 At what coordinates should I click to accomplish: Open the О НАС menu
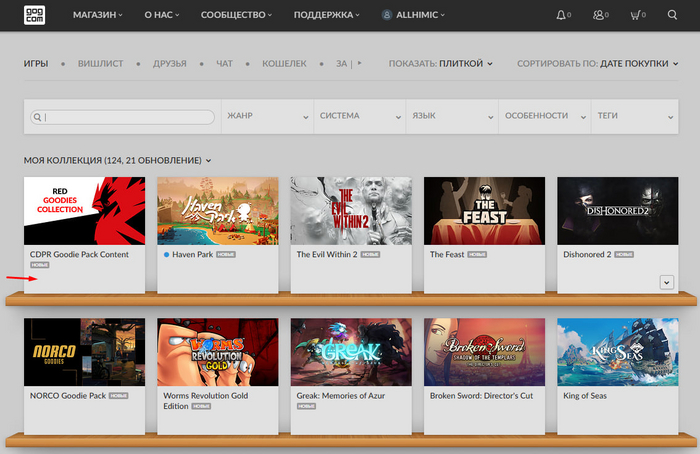pyautogui.click(x=162, y=15)
